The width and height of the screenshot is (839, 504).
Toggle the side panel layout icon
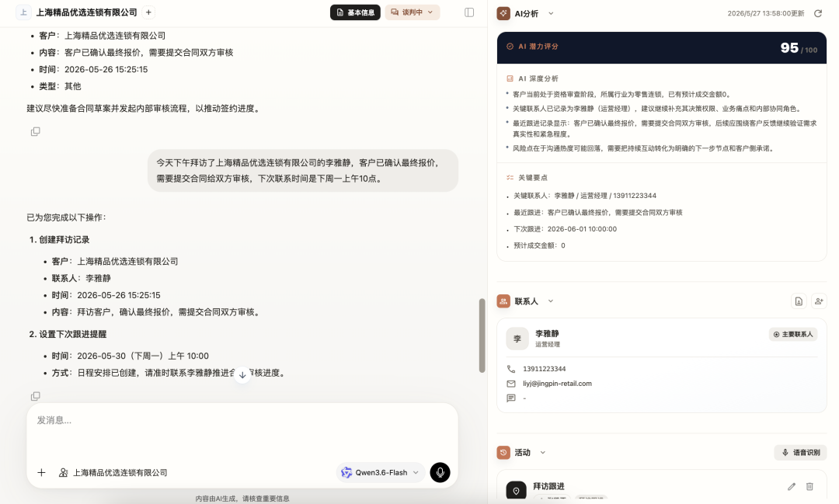click(469, 12)
